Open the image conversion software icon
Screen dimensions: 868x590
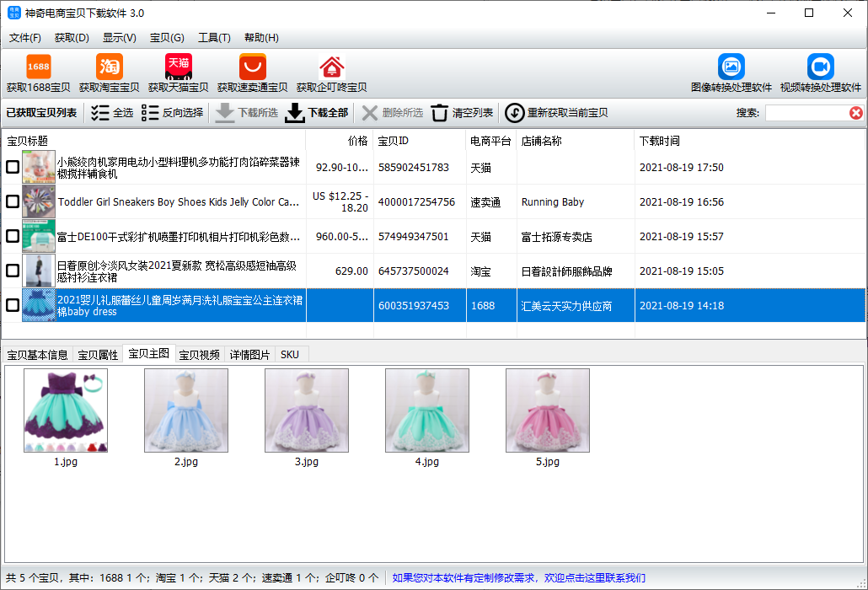click(x=731, y=67)
